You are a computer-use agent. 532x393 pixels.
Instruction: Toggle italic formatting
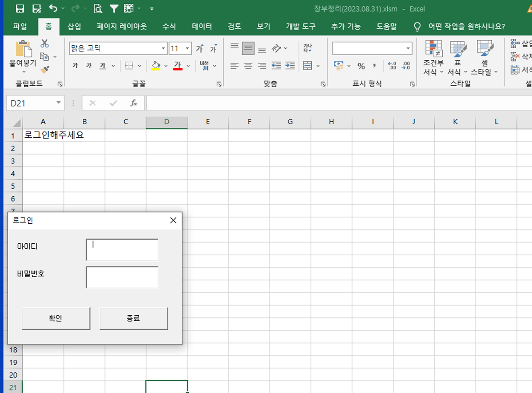click(89, 66)
